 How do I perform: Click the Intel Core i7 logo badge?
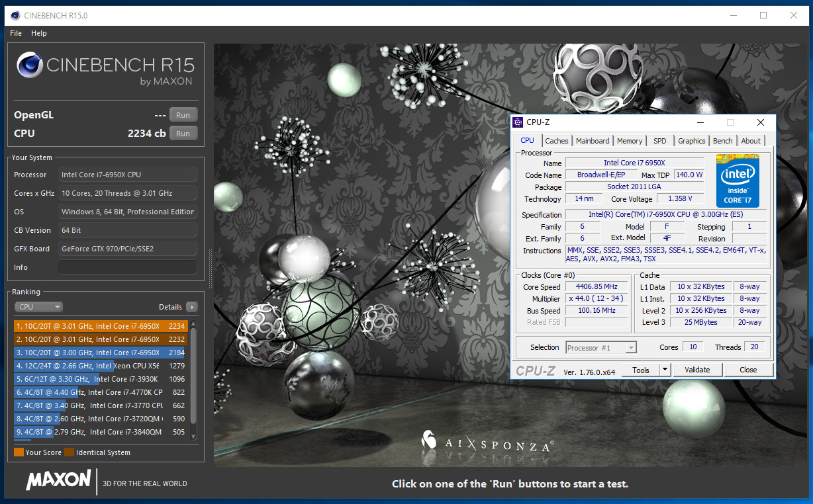(x=738, y=181)
